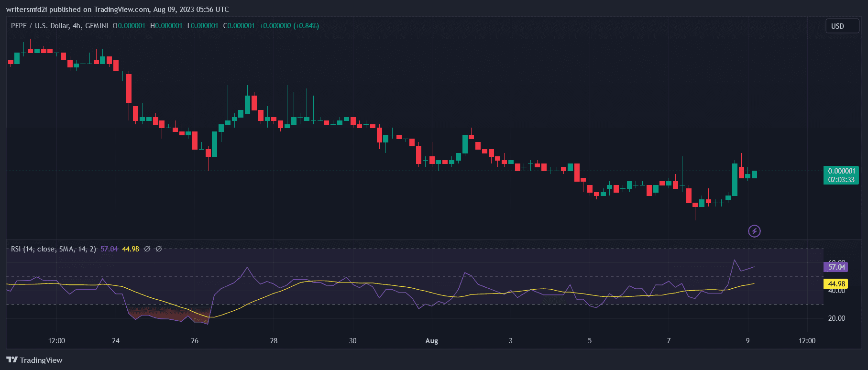Click the open price O0.000001 in header
This screenshot has height=370, width=868.
pos(129,26)
